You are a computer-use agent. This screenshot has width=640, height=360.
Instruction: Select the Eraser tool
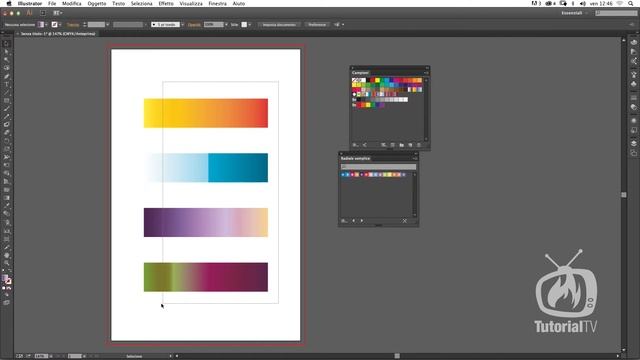(7, 133)
